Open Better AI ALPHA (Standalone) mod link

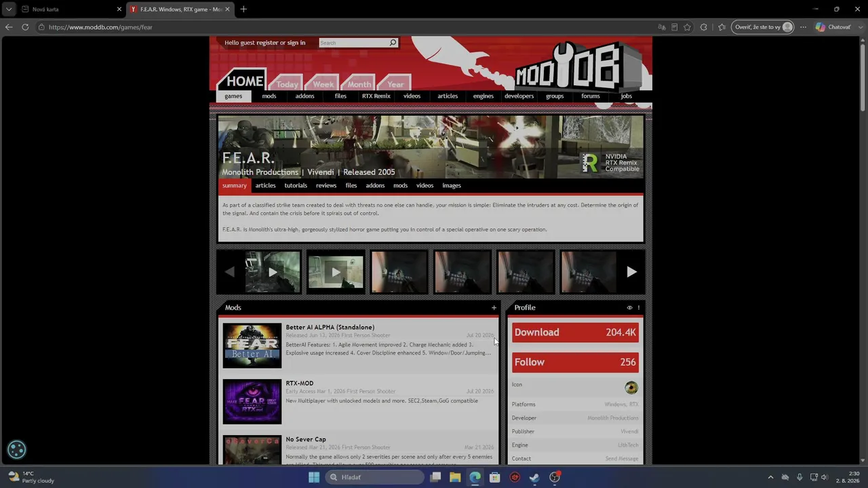tap(330, 327)
